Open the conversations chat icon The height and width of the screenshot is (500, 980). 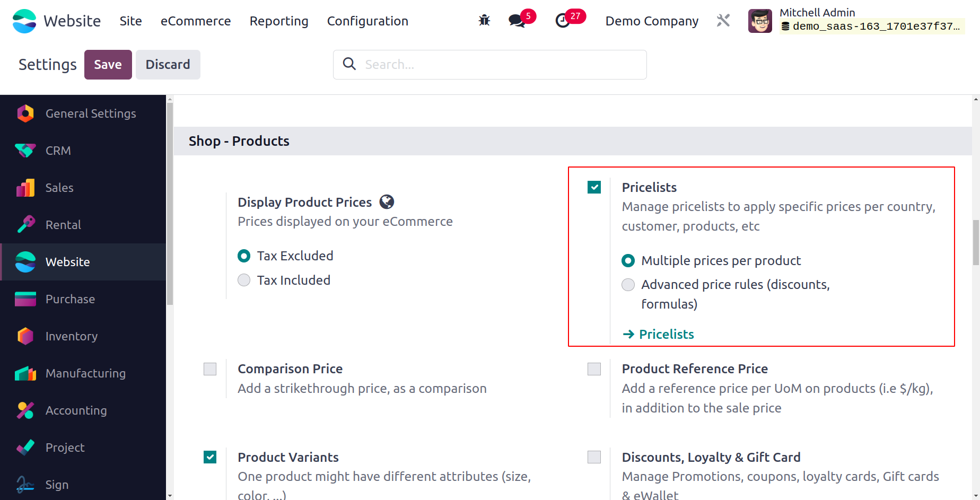tap(517, 21)
